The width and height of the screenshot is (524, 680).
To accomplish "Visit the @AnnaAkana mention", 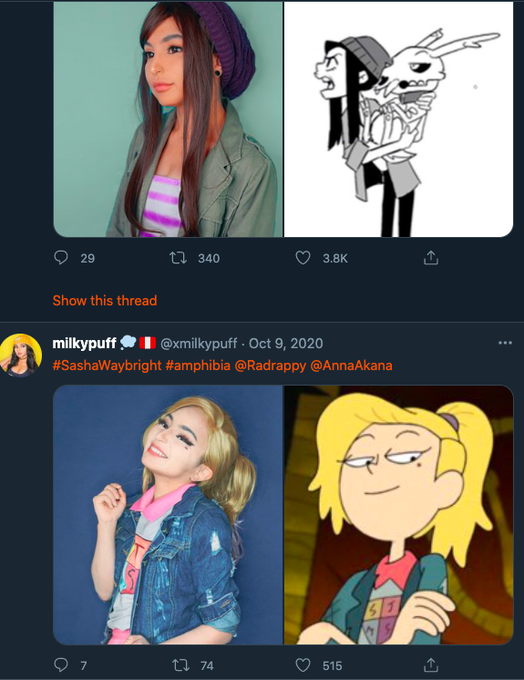I will coord(351,365).
